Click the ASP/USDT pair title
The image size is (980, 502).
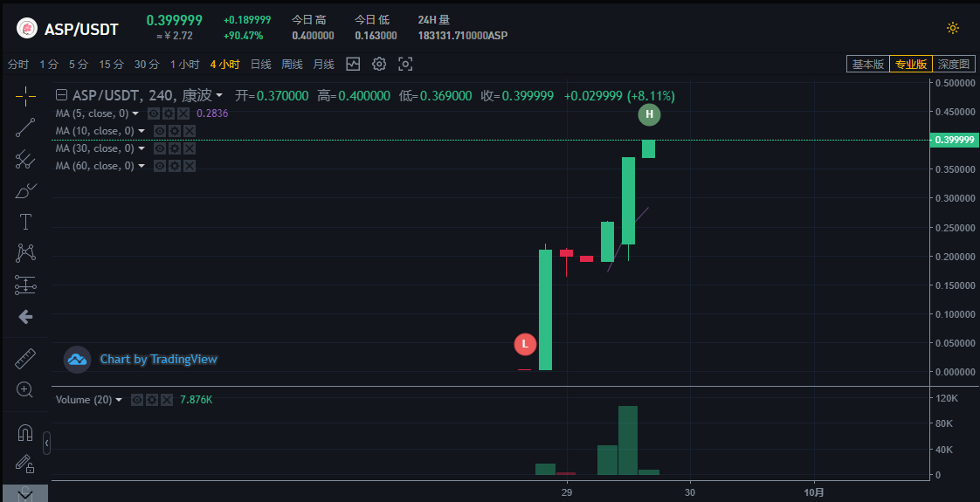(x=81, y=29)
